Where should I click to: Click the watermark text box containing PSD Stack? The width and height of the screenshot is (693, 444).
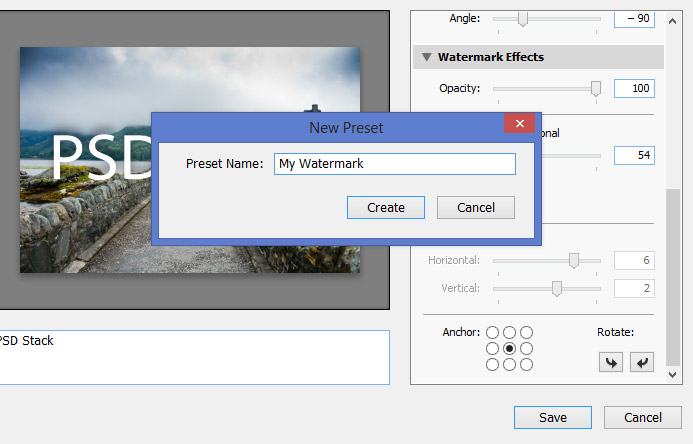[190, 357]
